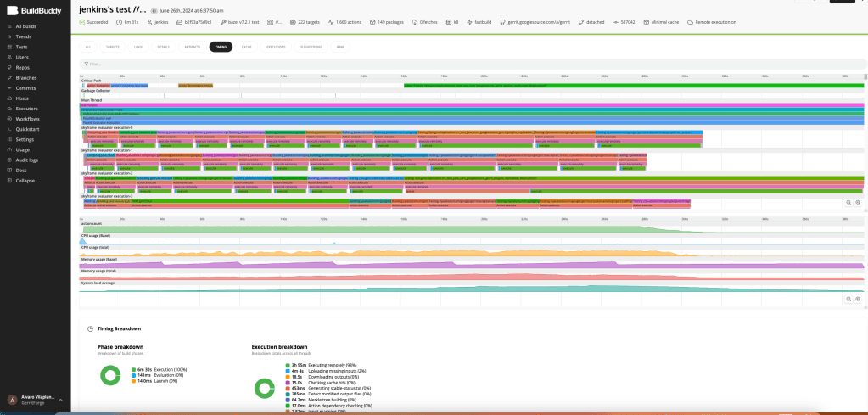
Task: Zoom out on the line charts
Action: [x=848, y=300]
